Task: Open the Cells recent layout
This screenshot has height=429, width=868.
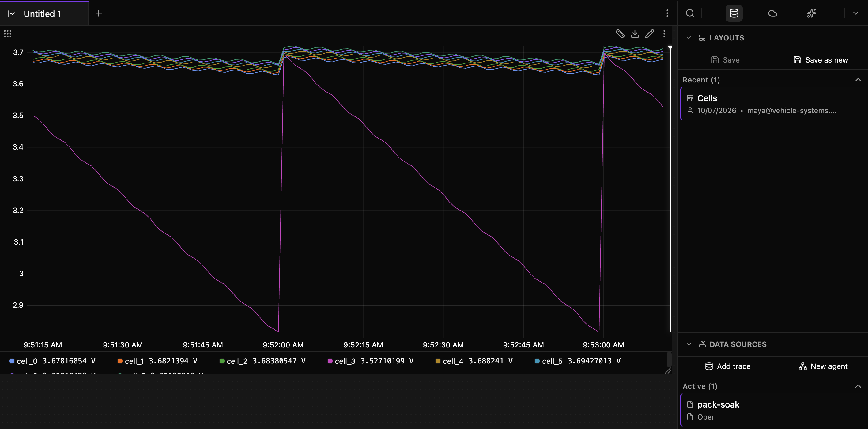Action: (774, 104)
